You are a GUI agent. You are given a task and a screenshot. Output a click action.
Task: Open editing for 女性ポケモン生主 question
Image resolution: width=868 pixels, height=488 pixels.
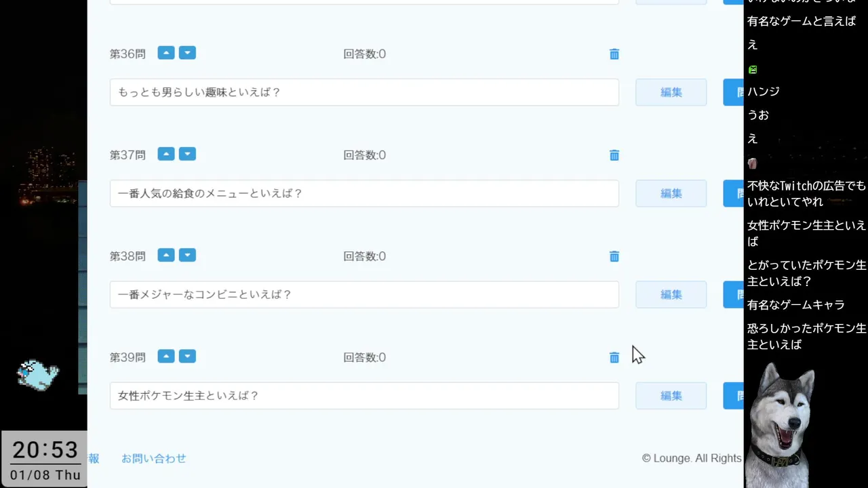click(x=671, y=396)
